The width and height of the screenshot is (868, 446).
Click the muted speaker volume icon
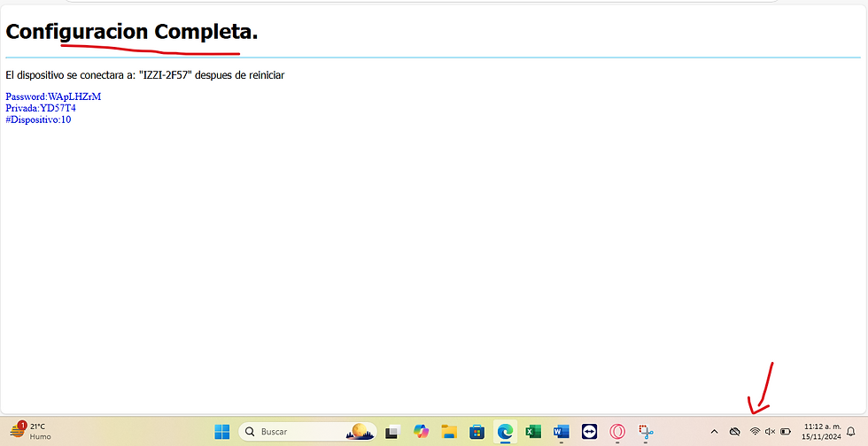pyautogui.click(x=770, y=432)
